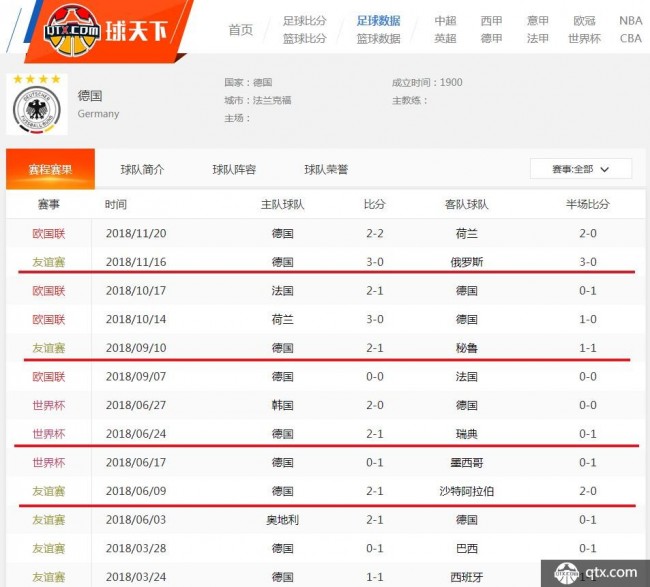
Task: Open the CBA link in navigation
Action: coord(631,39)
